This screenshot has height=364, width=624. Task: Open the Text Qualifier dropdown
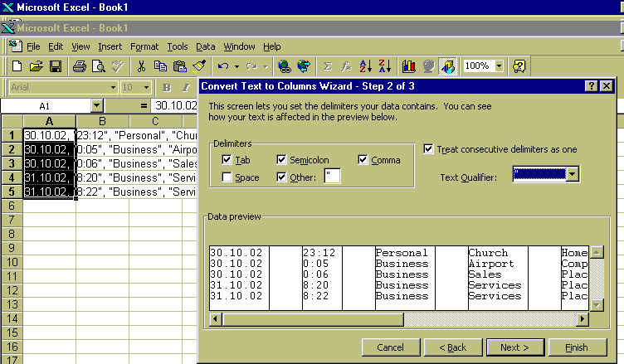(x=573, y=174)
